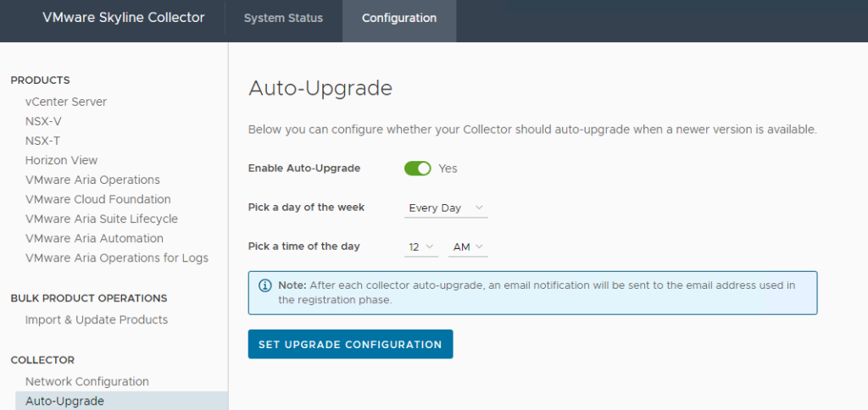Image resolution: width=868 pixels, height=410 pixels.
Task: Click the VMware Skyline Collector title
Action: pyautogui.click(x=124, y=18)
